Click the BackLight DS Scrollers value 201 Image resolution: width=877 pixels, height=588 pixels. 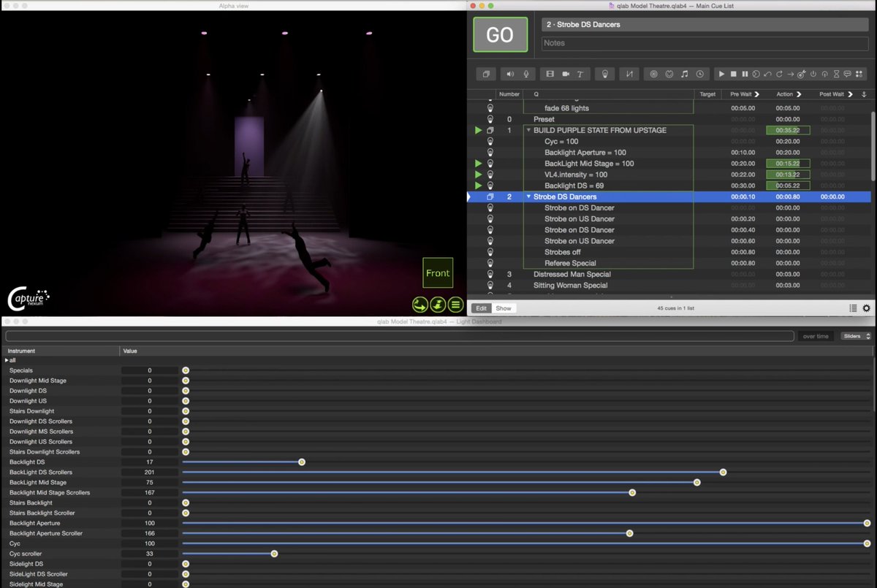point(150,472)
